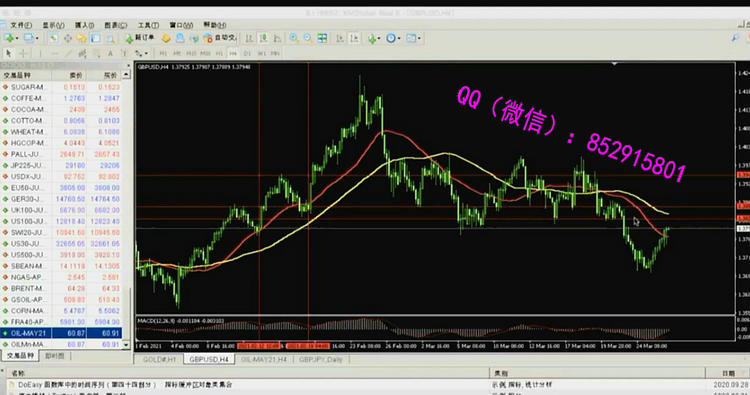Toggle the D1 timeframe button
The height and width of the screenshot is (395, 750).
pyautogui.click(x=247, y=54)
